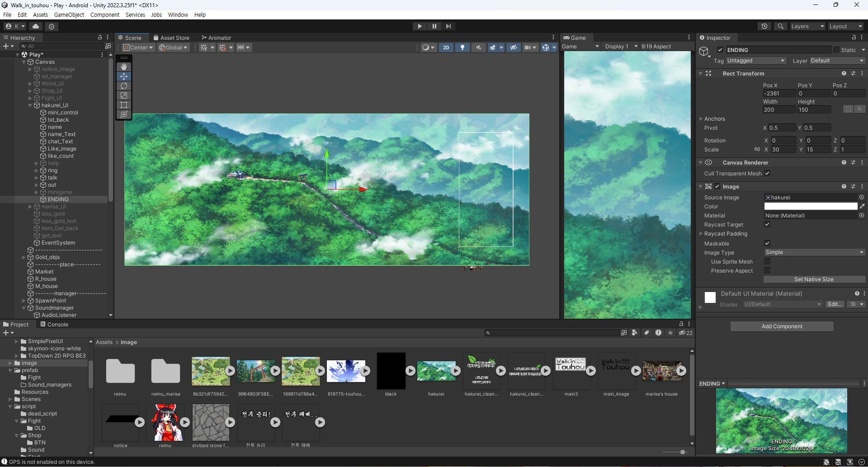Toggle the ENDING object active checkbox
The width and height of the screenshot is (868, 467).
click(x=720, y=50)
